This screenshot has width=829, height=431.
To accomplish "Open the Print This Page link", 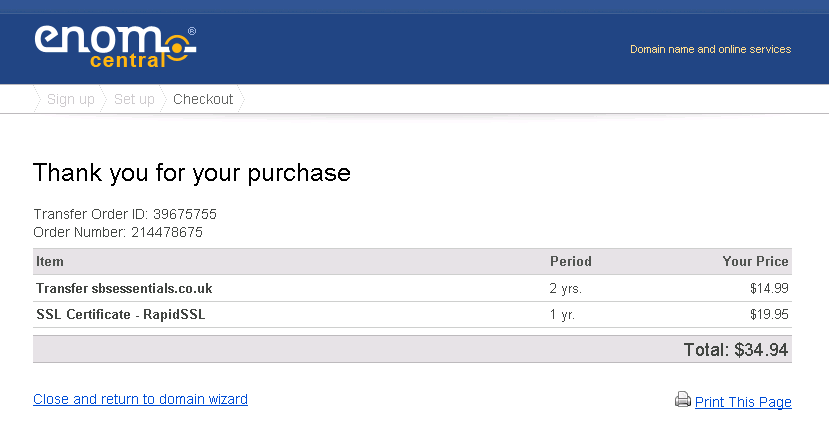I will (x=743, y=402).
